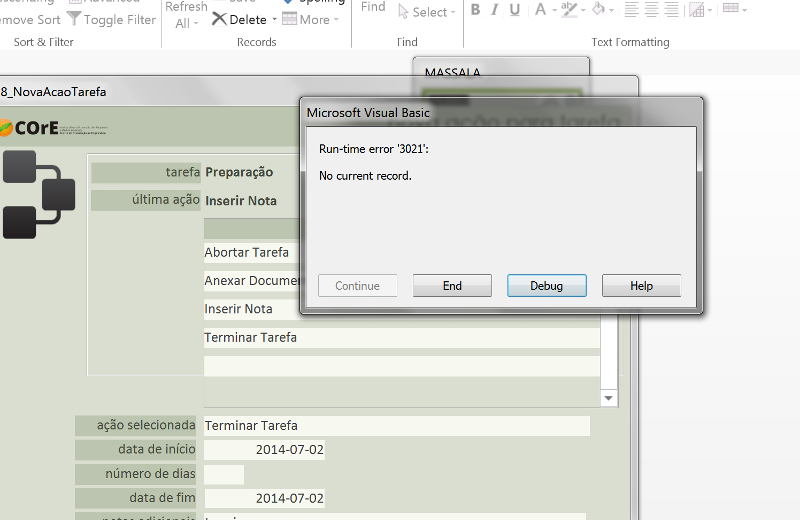Open Delete dropdown arrow
Image resolution: width=800 pixels, height=520 pixels.
click(274, 19)
